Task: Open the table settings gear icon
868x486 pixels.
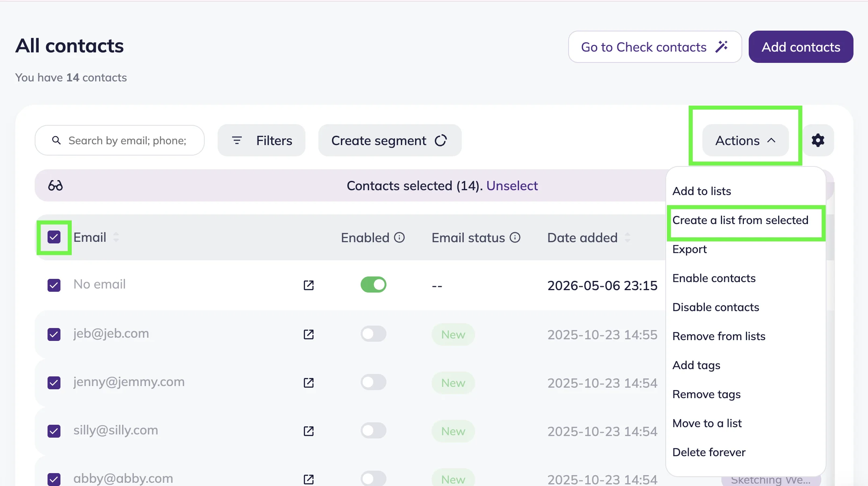Action: 818,140
